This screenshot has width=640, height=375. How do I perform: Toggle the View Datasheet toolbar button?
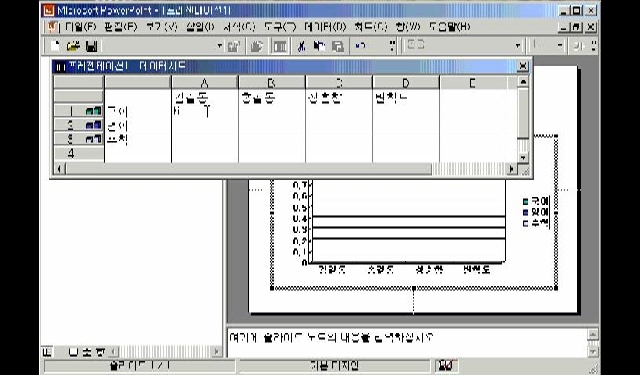280,46
